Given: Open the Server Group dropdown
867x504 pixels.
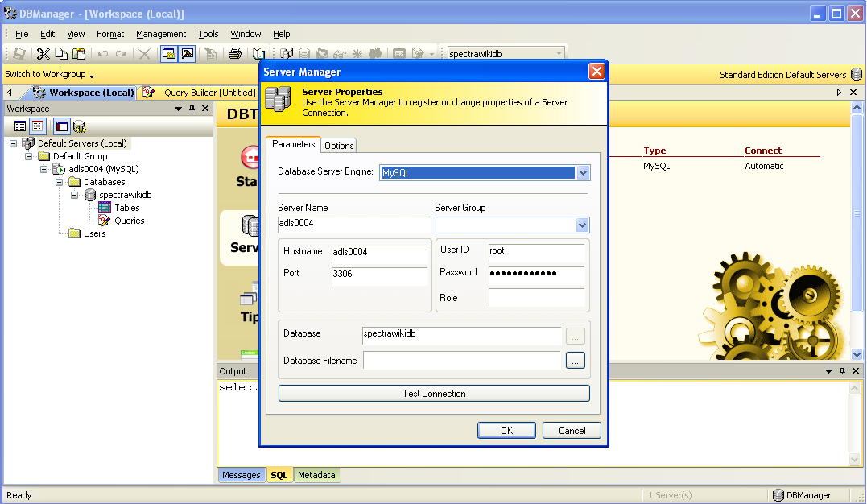Looking at the screenshot, I should tap(583, 225).
